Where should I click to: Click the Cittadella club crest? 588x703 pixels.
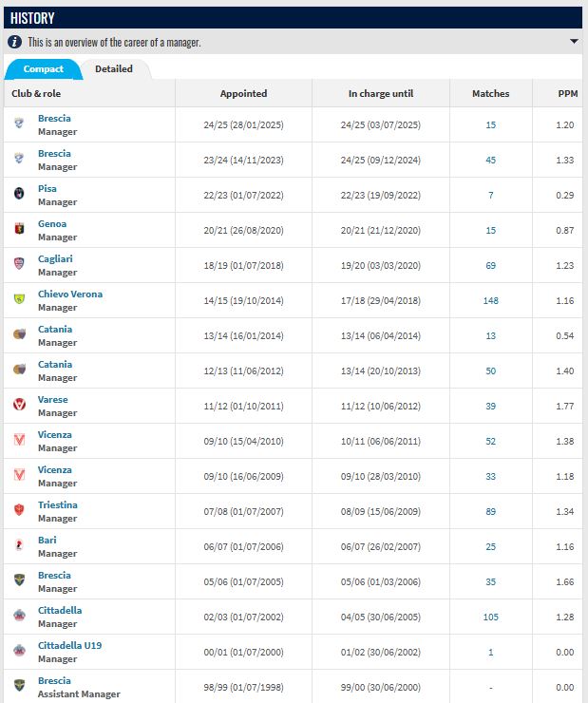(19, 615)
